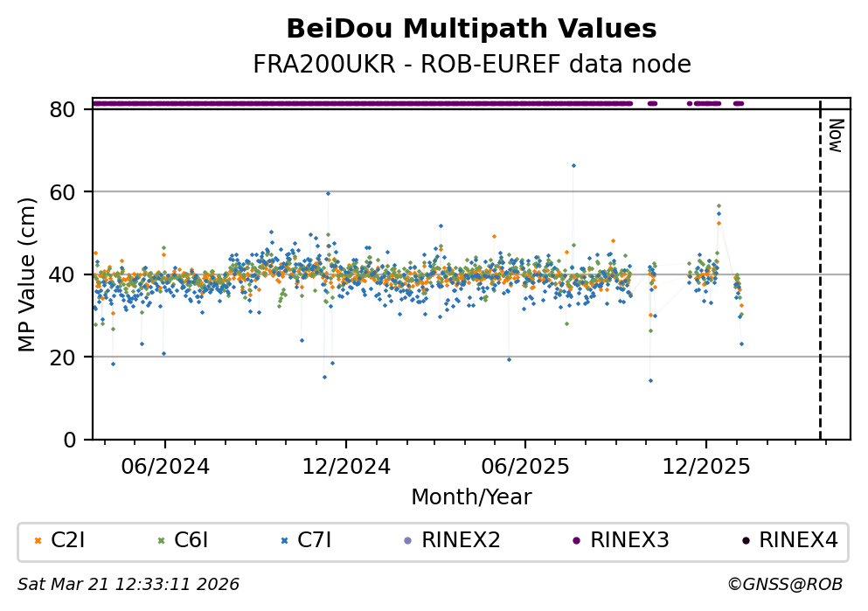
Task: Select the C6I legend label text
Action: point(191,541)
